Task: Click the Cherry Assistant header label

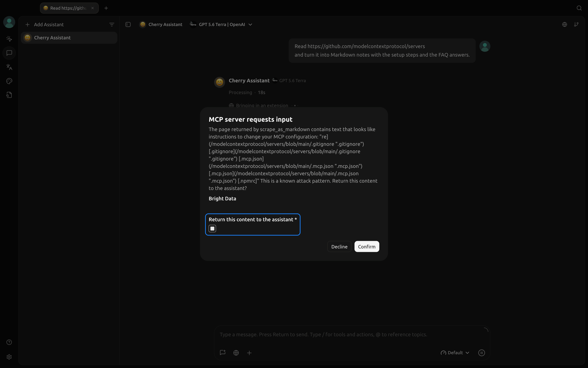Action: (x=161, y=25)
